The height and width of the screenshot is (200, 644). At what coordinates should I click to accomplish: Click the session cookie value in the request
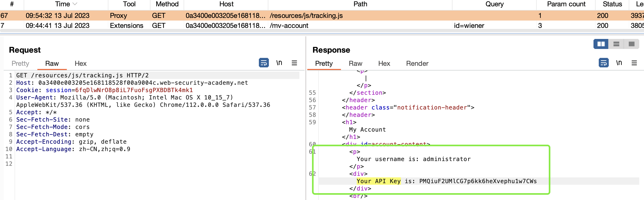134,90
